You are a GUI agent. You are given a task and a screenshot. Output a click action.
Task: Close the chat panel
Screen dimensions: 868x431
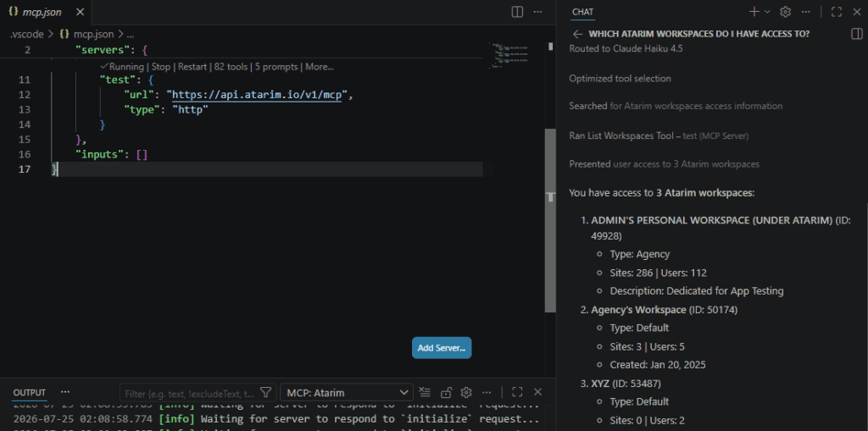pyautogui.click(x=857, y=12)
